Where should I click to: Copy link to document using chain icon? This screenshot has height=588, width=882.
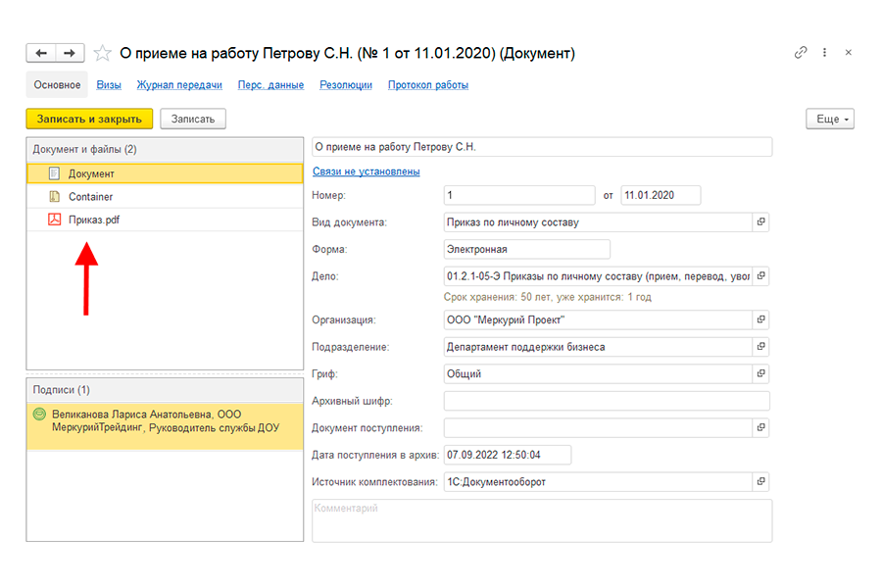tap(801, 52)
